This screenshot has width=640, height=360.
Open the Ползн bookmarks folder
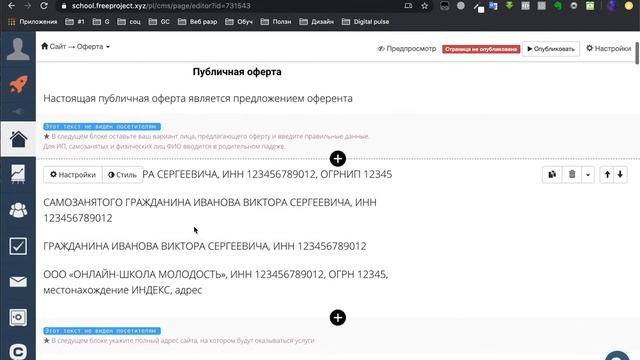pyautogui.click(x=276, y=22)
